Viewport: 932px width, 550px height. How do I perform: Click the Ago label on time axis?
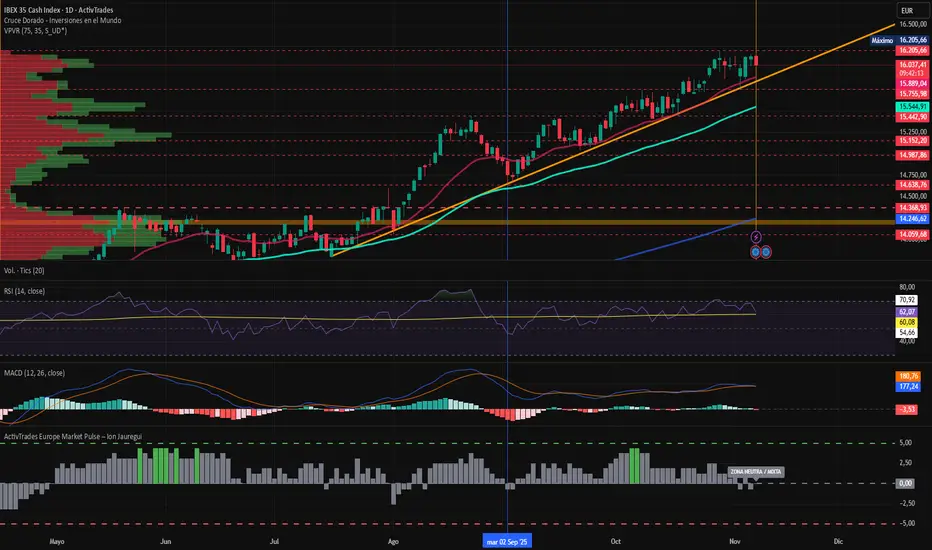coord(393,542)
